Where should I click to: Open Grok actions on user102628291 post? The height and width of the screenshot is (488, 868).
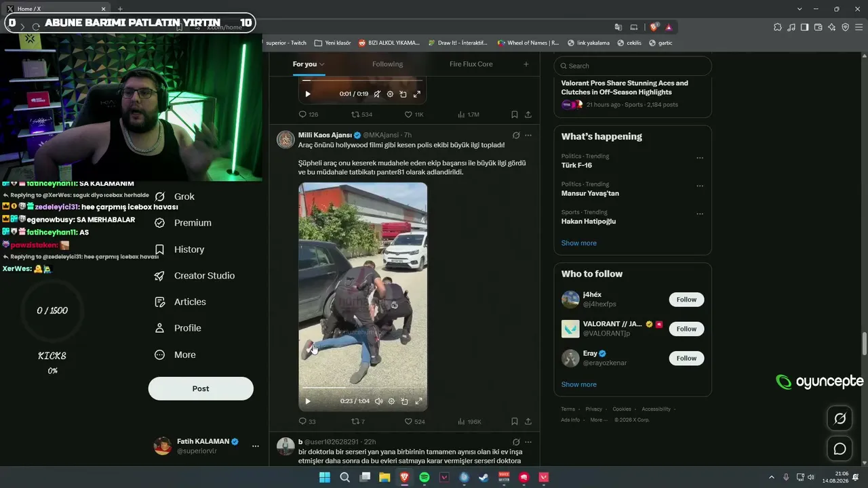516,442
